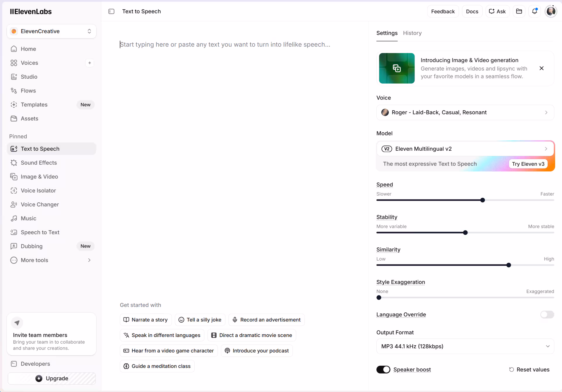Image resolution: width=562 pixels, height=392 pixels.
Task: Open the folder icon in top bar
Action: [x=519, y=11]
